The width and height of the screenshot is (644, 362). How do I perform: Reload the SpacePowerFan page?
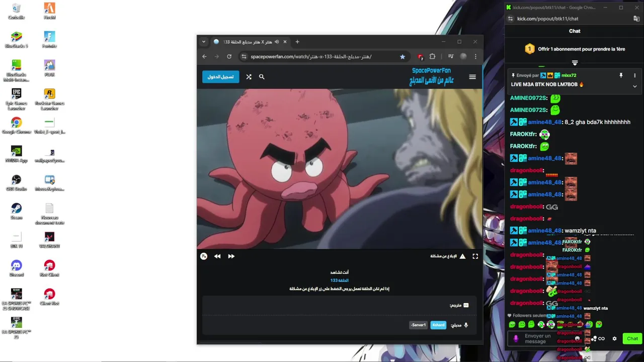tap(229, 56)
